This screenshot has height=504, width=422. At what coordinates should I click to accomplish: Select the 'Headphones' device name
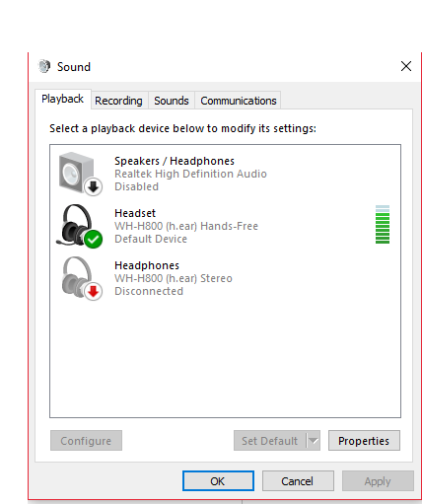(x=147, y=265)
